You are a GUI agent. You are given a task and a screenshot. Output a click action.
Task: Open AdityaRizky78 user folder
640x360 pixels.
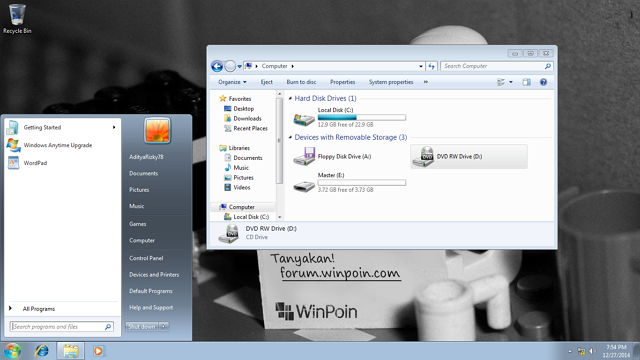pyautogui.click(x=146, y=157)
